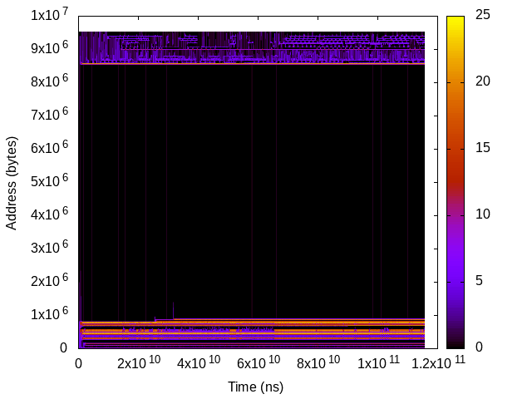Click the 6x10^10 x-axis tick label
This screenshot has height=399, width=532.
pyautogui.click(x=256, y=363)
